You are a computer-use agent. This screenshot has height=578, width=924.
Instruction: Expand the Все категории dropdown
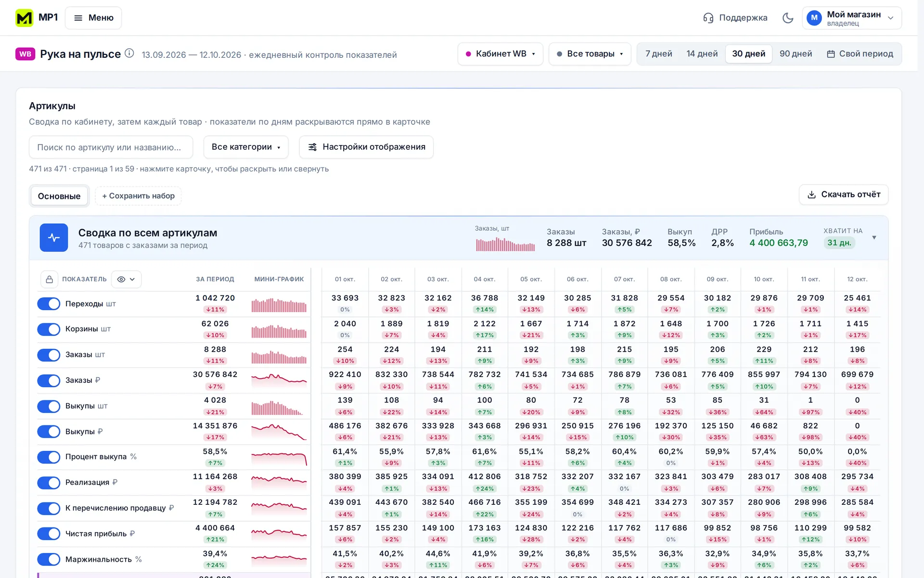tap(246, 147)
